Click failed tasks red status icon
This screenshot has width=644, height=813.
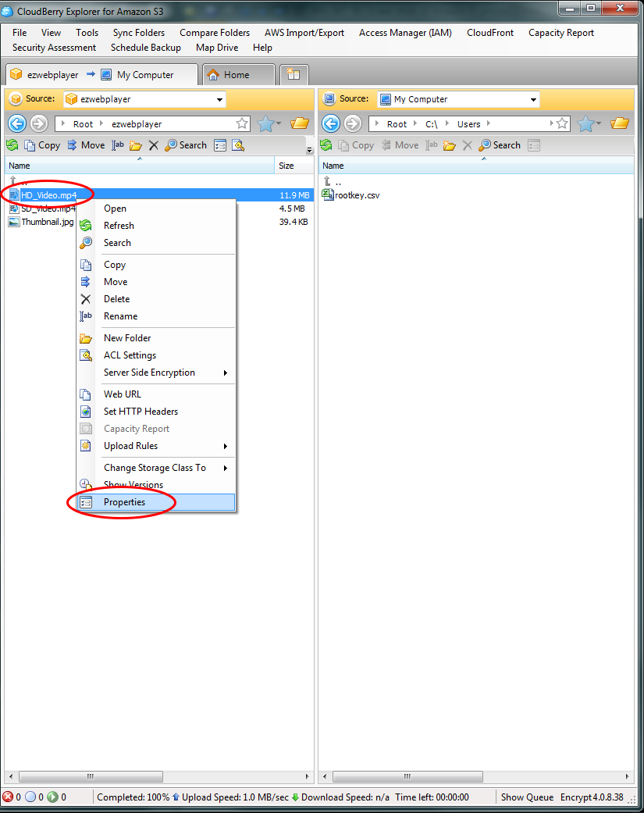[x=8, y=797]
